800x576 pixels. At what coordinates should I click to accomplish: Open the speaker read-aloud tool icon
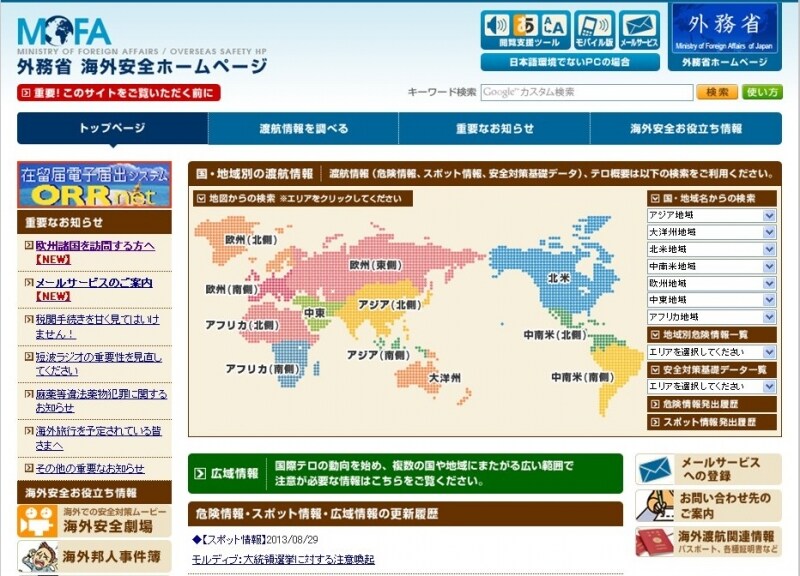(496, 24)
